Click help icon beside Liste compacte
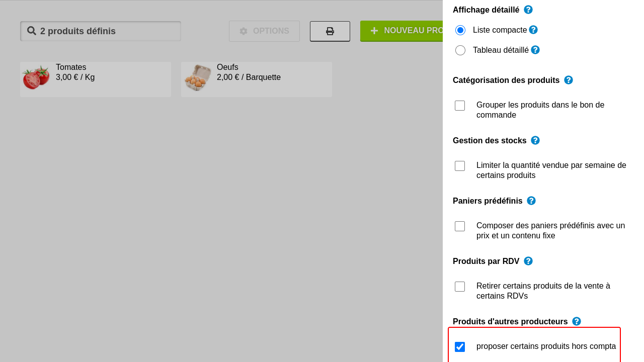This screenshot has width=644, height=362. pos(533,30)
